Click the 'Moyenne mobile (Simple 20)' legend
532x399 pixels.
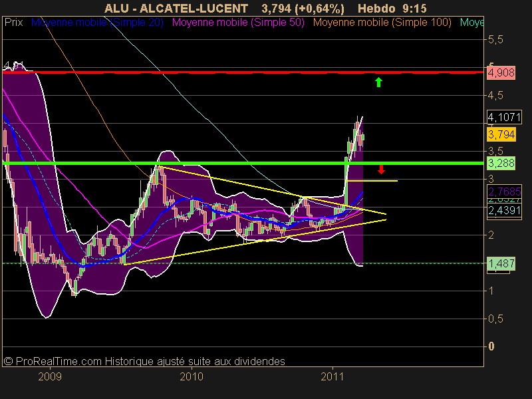tap(97, 23)
